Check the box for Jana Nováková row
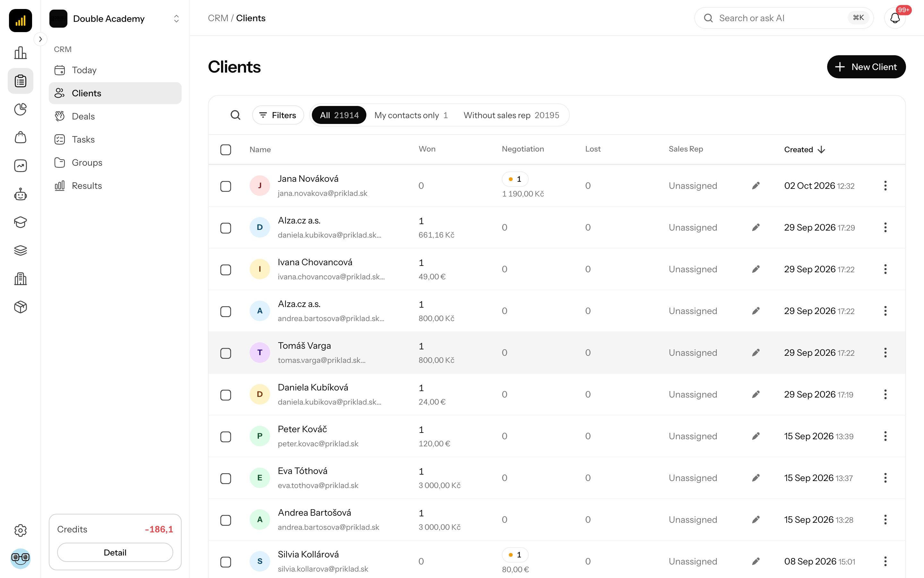 [x=226, y=186]
